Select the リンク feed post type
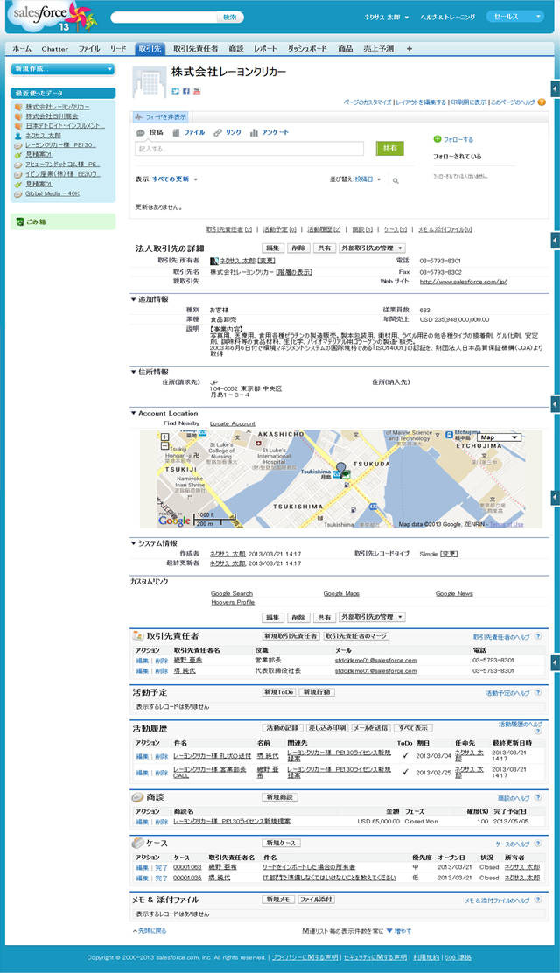This screenshot has width=560, height=973. click(x=227, y=132)
